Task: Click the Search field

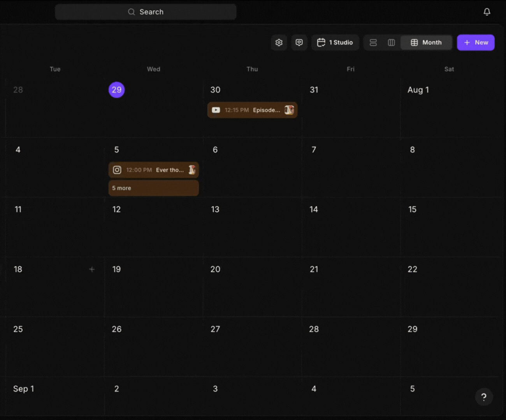Action: (146, 12)
